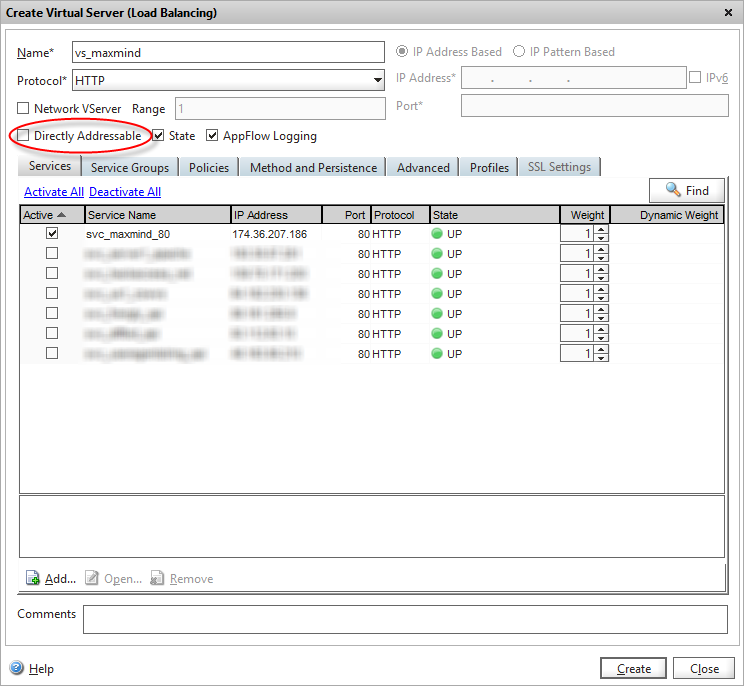Decrease weight for svc_maxmind_80 using down arrow
Image resolution: width=744 pixels, height=686 pixels.
(x=601, y=238)
